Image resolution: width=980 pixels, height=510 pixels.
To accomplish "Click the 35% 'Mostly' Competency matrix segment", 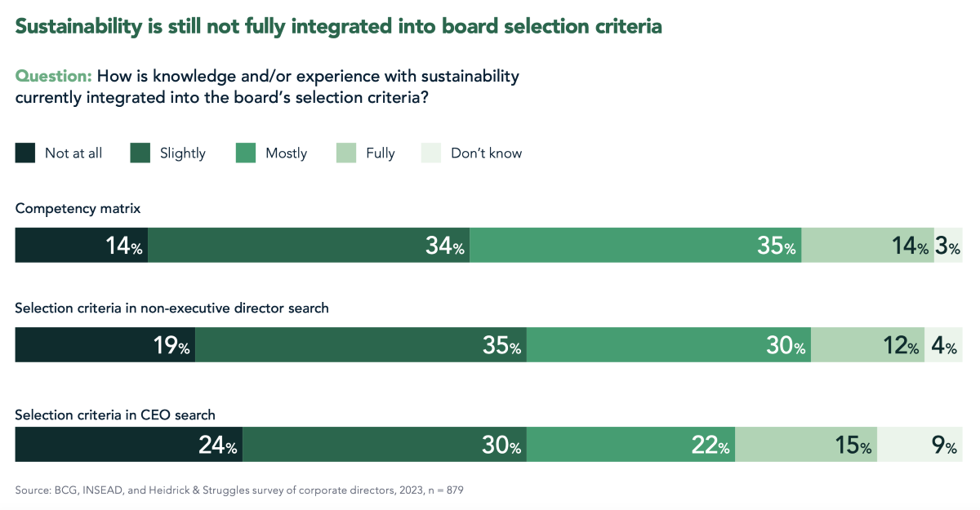I will tap(635, 246).
